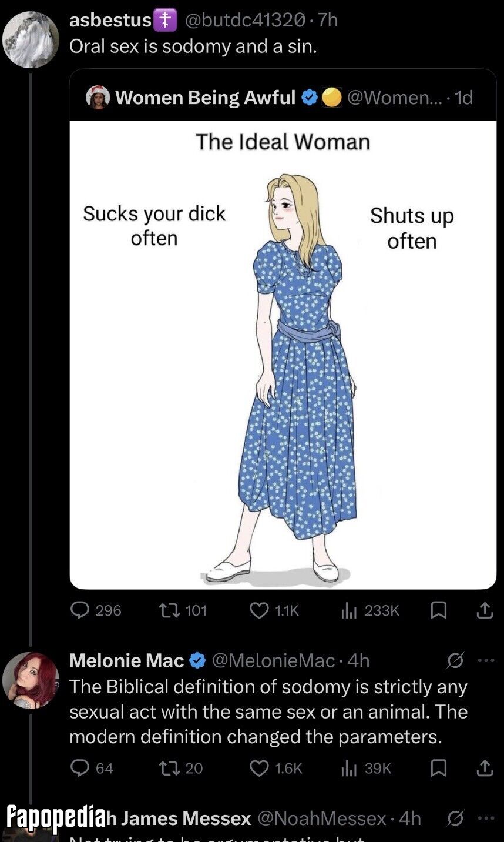
Task: Repost the asbestus post
Action: [x=183, y=610]
